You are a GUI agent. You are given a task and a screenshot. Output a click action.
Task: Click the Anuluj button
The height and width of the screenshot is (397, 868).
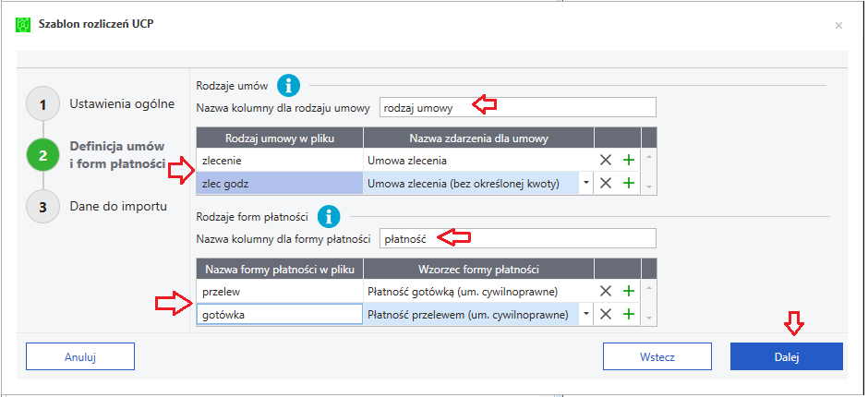[x=80, y=356]
